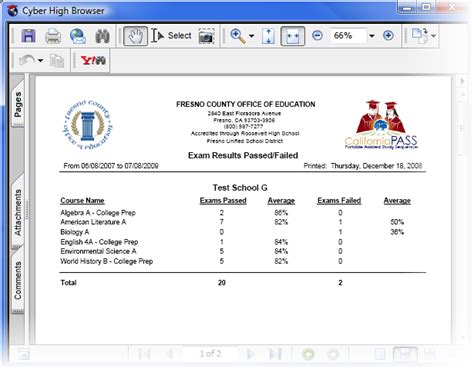The width and height of the screenshot is (474, 369).
Task: Open search with the binoculars icon
Action: [x=102, y=36]
